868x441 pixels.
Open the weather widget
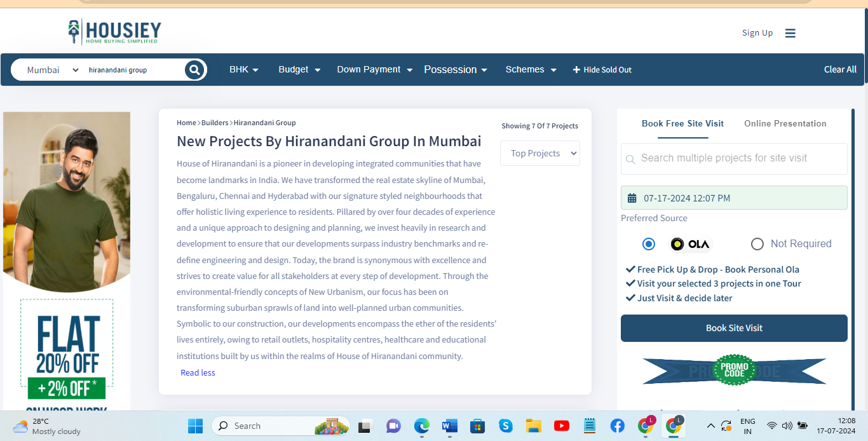pyautogui.click(x=47, y=426)
